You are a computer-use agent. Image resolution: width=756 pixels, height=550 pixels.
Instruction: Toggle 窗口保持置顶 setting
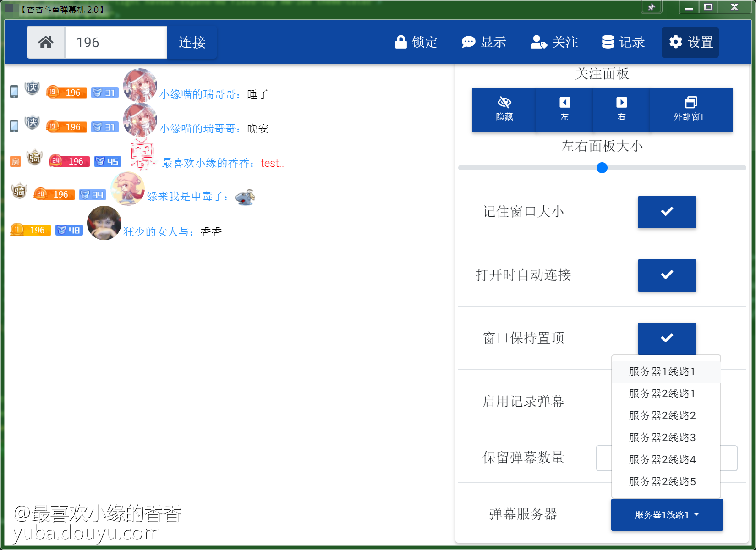[667, 338]
